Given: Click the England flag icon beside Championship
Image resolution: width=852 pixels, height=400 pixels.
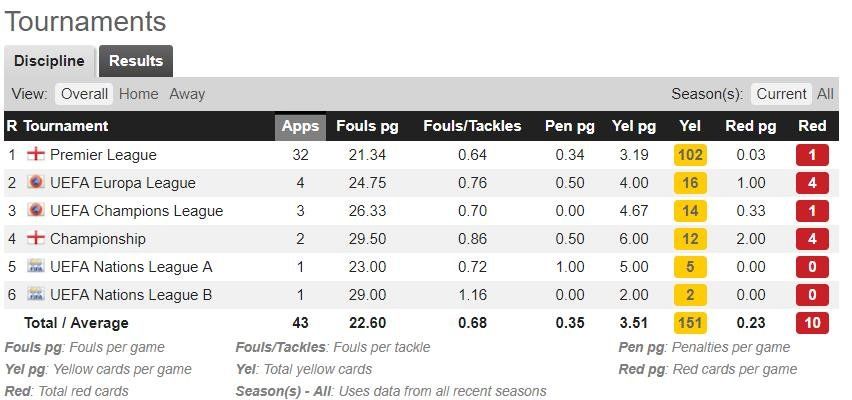Looking at the screenshot, I should coord(36,239).
